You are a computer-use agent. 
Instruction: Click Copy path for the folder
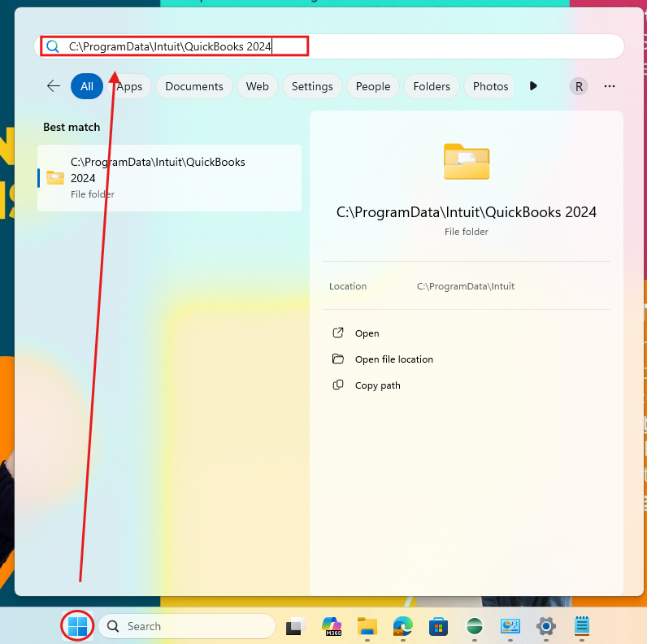377,385
